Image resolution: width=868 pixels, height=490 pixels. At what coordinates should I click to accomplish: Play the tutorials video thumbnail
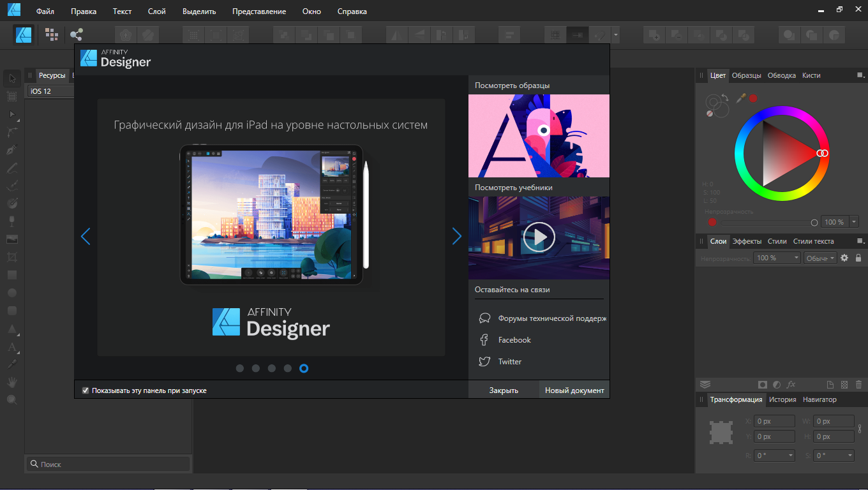pos(539,237)
